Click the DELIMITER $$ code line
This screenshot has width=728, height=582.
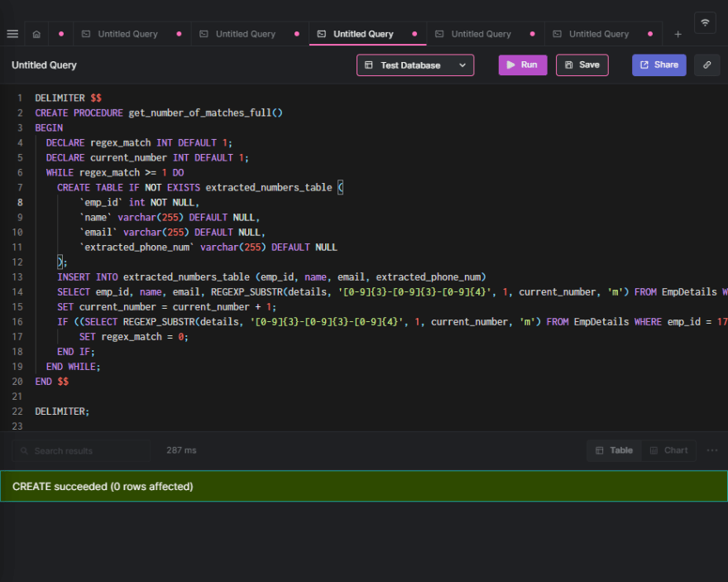(68, 98)
